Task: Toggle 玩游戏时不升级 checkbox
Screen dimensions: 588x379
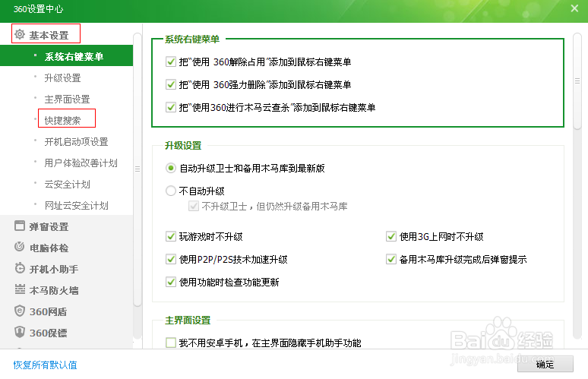Action: pos(171,236)
